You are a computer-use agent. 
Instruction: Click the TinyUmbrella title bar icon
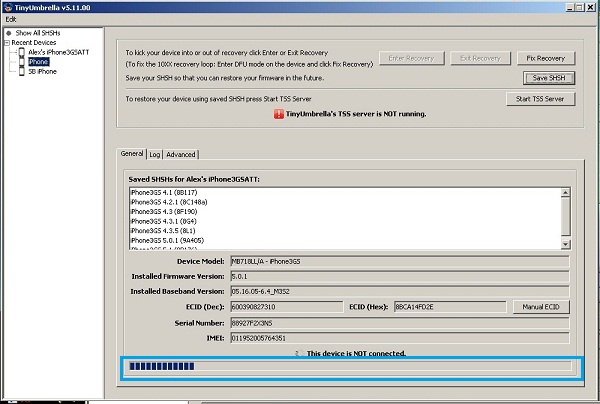(x=8, y=7)
